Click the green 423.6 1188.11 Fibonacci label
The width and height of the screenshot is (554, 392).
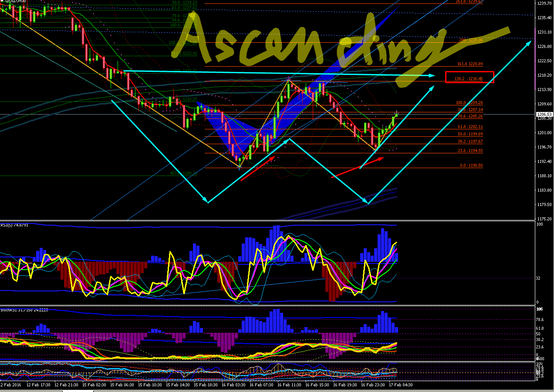click(184, 173)
